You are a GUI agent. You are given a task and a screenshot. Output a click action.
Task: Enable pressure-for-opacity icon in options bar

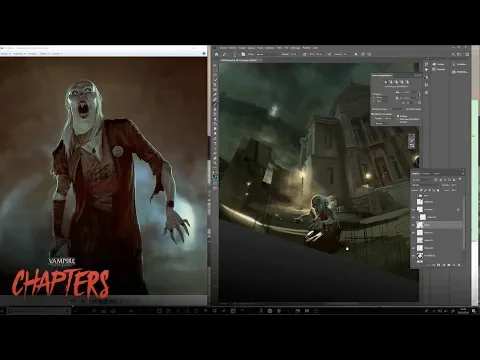[304, 54]
